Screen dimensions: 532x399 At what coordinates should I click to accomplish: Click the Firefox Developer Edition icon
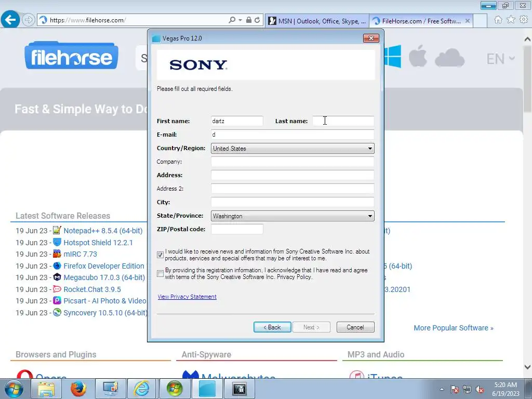57,265
